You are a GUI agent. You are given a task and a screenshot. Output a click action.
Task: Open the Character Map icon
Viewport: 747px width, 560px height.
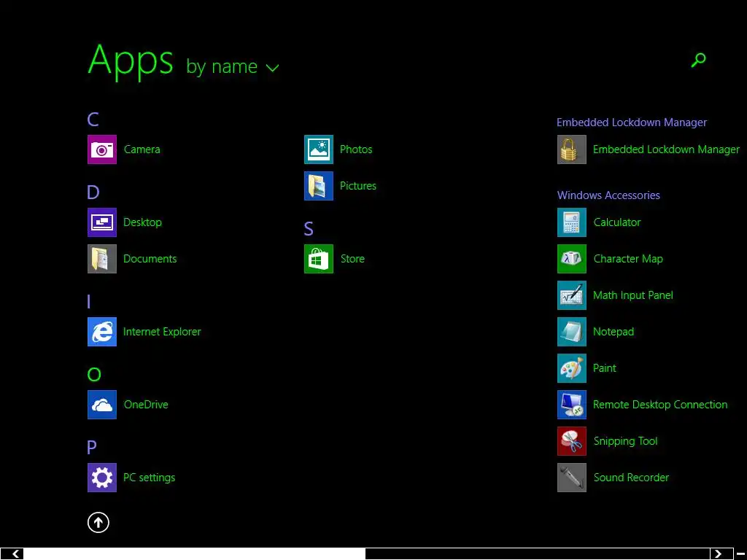(x=572, y=259)
